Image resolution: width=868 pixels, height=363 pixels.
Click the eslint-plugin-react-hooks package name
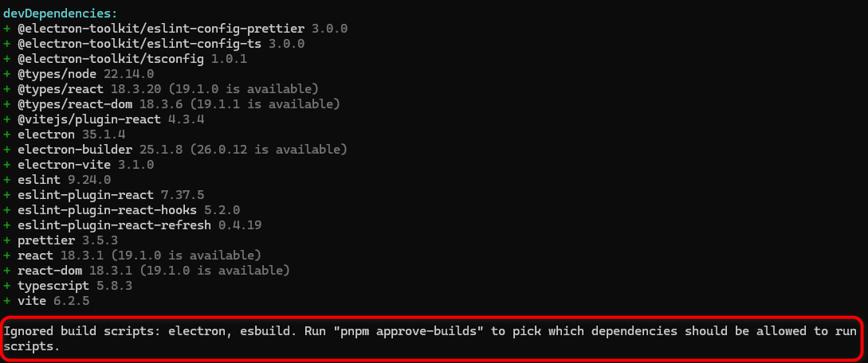tap(107, 210)
